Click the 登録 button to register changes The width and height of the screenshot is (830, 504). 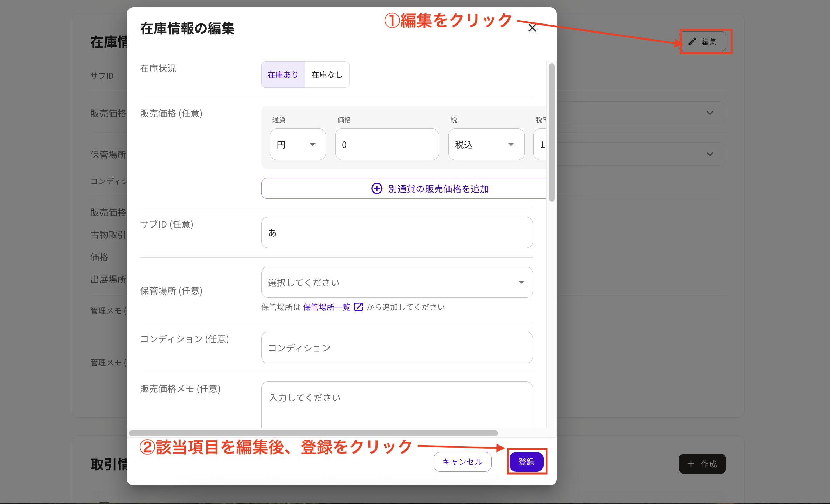pyautogui.click(x=526, y=462)
